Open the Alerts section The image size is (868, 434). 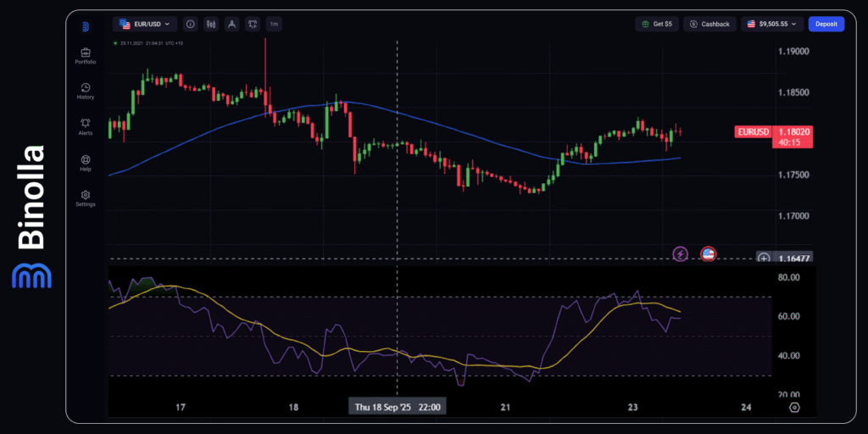pyautogui.click(x=86, y=124)
